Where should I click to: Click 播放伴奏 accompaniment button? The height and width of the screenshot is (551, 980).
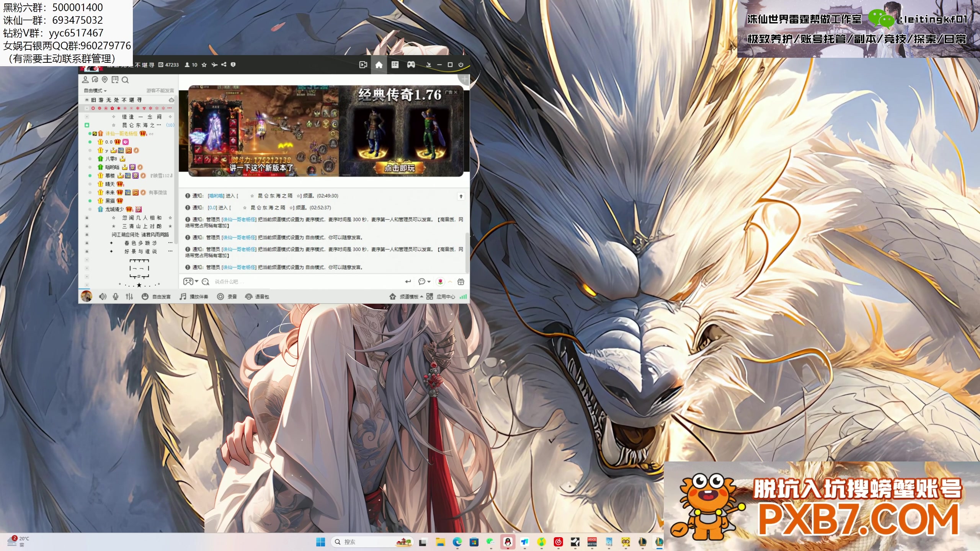click(x=194, y=297)
